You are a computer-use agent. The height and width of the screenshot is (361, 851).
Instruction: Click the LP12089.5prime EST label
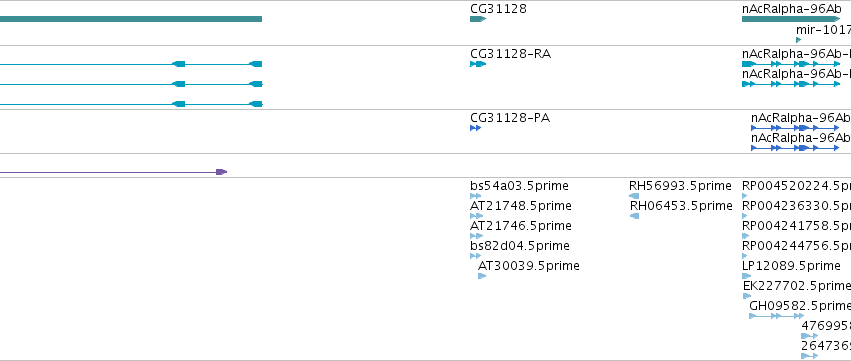[x=791, y=265]
